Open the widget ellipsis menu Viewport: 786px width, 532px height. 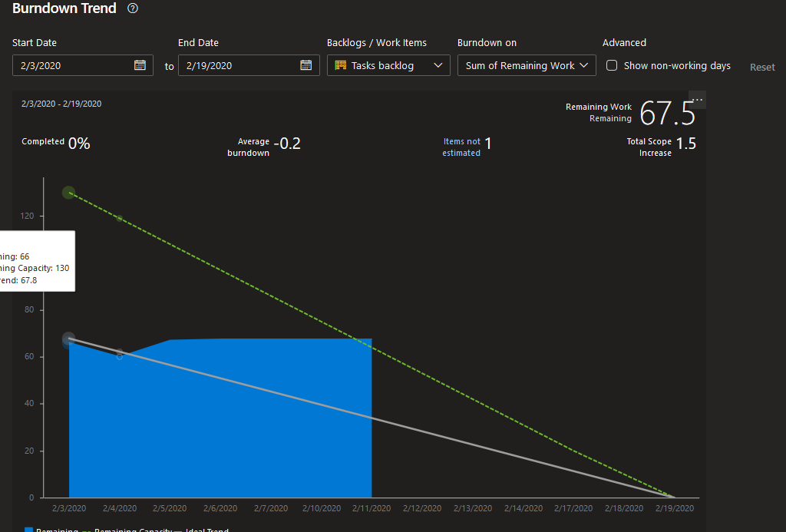[697, 98]
